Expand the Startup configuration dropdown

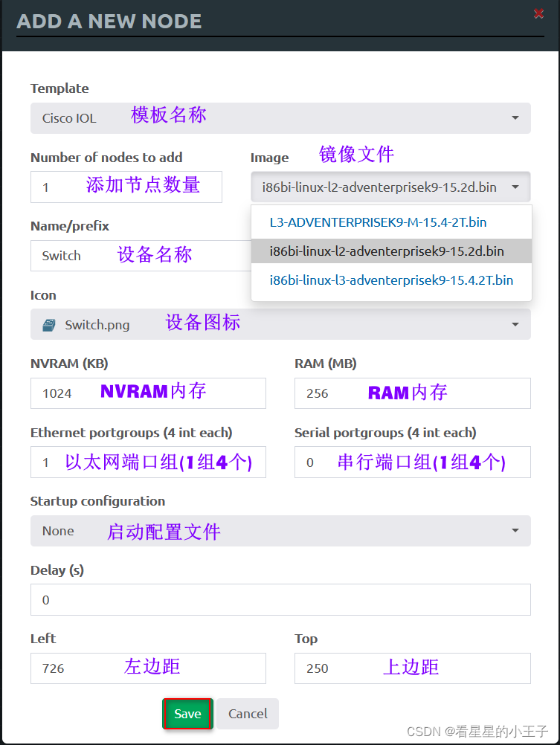(x=280, y=531)
